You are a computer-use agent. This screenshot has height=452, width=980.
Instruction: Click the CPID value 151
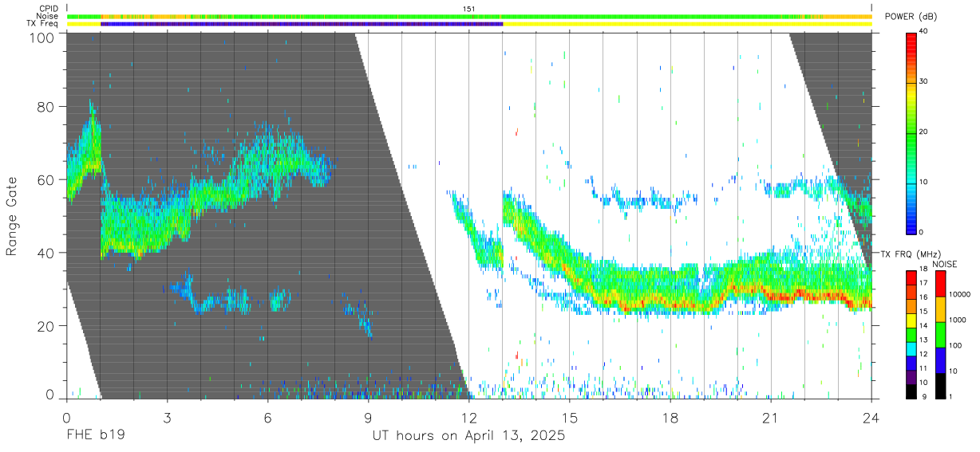(x=469, y=9)
